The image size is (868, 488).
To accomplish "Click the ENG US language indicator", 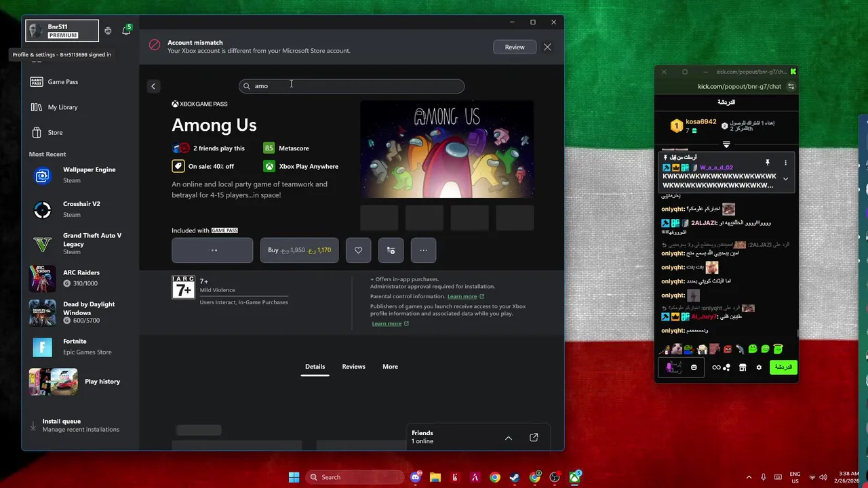I will (x=795, y=477).
